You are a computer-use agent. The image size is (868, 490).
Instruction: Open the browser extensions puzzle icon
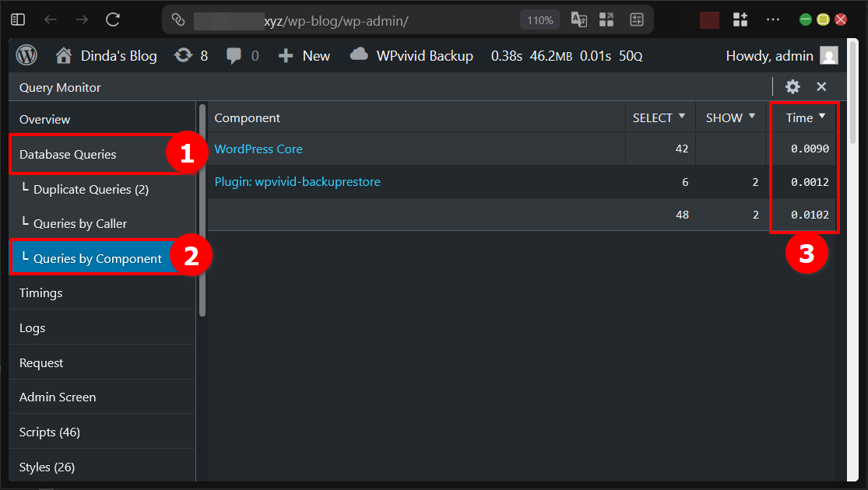tap(740, 19)
